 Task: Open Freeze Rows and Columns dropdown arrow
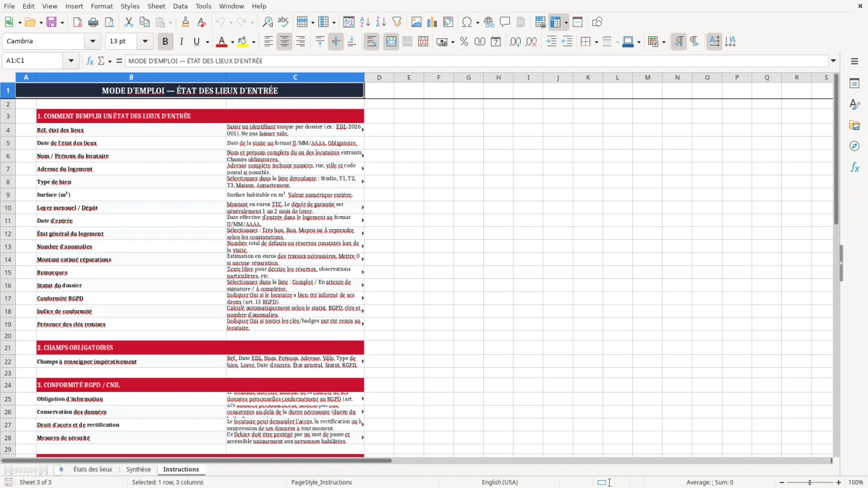pyautogui.click(x=566, y=22)
